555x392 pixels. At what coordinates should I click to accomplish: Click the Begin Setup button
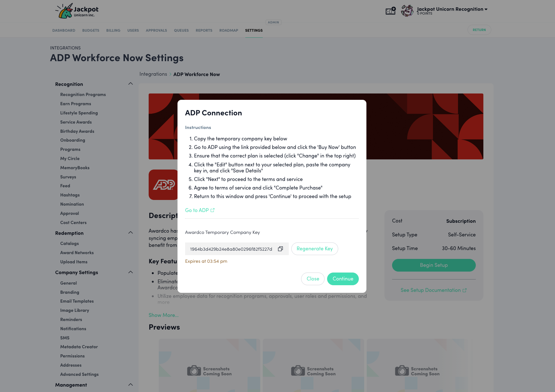tap(434, 265)
